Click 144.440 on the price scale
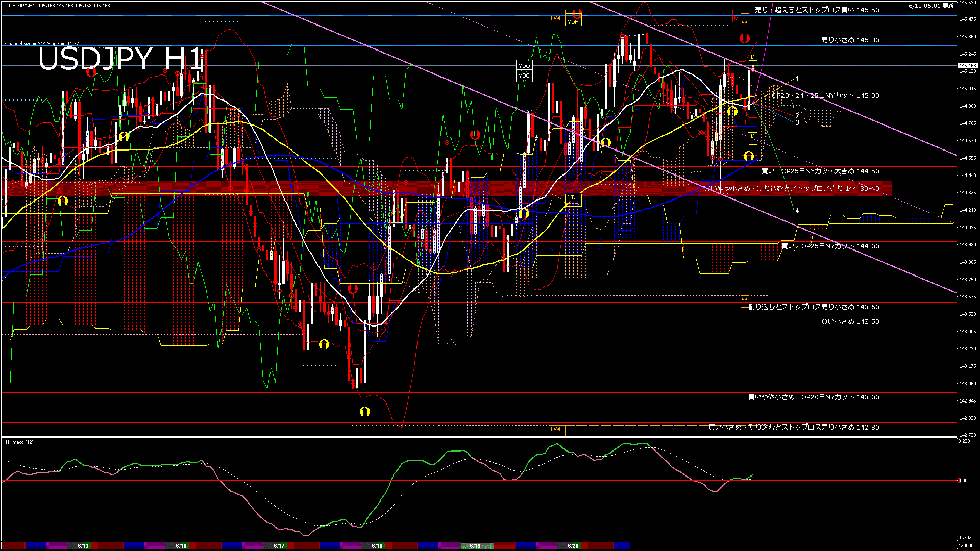 (968, 176)
